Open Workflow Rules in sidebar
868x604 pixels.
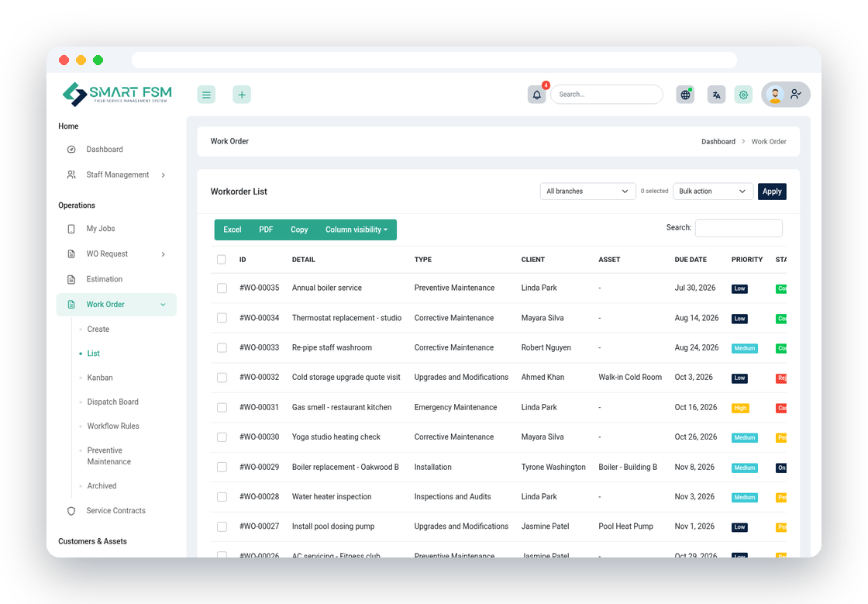[113, 426]
